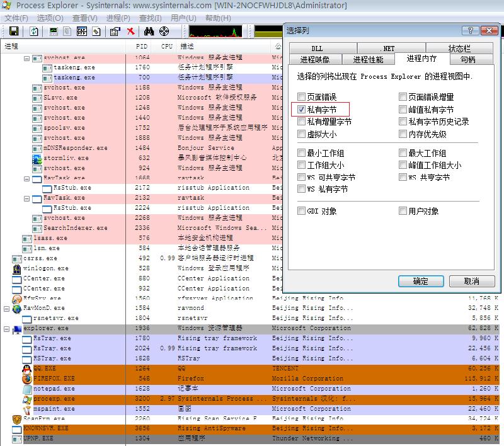Check the WS 私有字节 checkbox
The width and height of the screenshot is (504, 446).
[301, 189]
